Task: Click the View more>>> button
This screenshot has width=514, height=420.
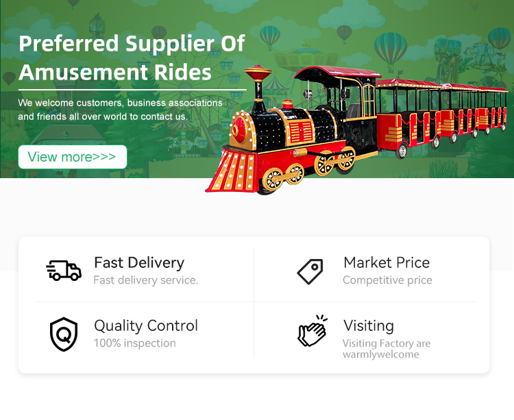Action: point(73,157)
